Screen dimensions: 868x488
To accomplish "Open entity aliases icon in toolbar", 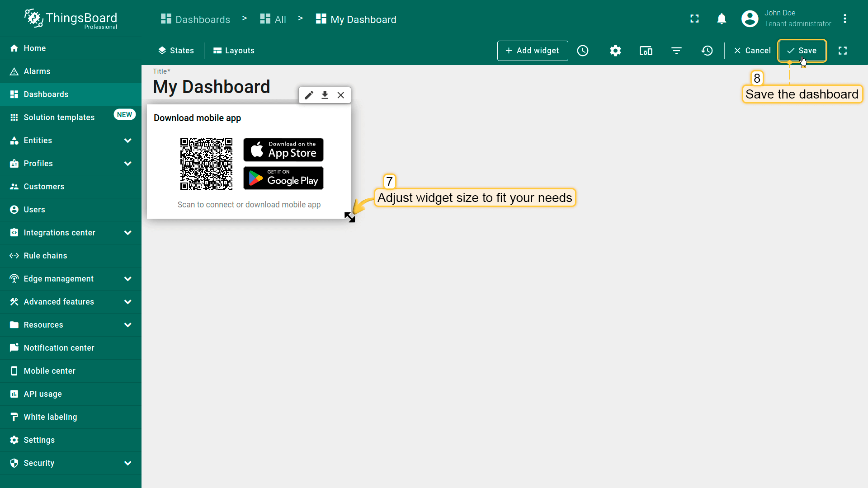I will tap(646, 51).
